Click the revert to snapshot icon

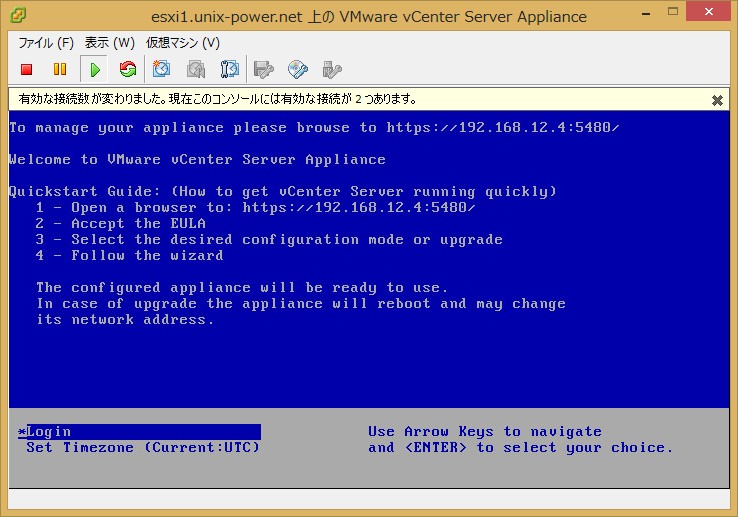196,69
